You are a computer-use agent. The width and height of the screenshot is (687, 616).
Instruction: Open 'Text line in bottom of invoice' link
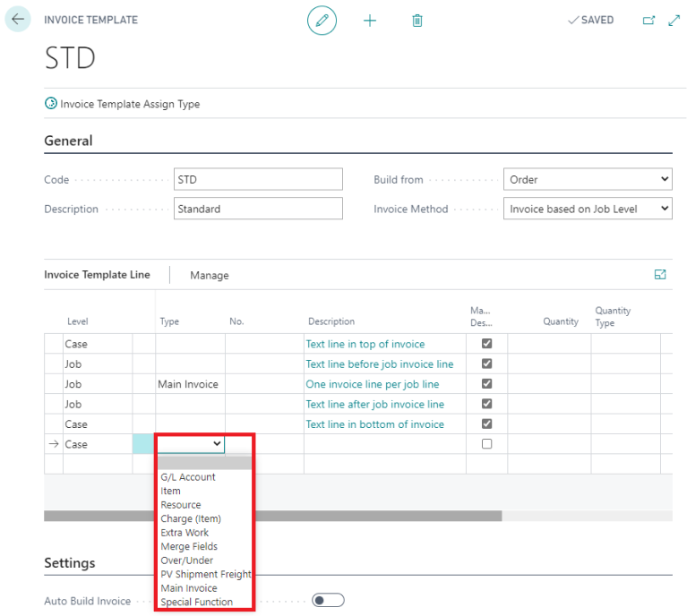pyautogui.click(x=374, y=424)
